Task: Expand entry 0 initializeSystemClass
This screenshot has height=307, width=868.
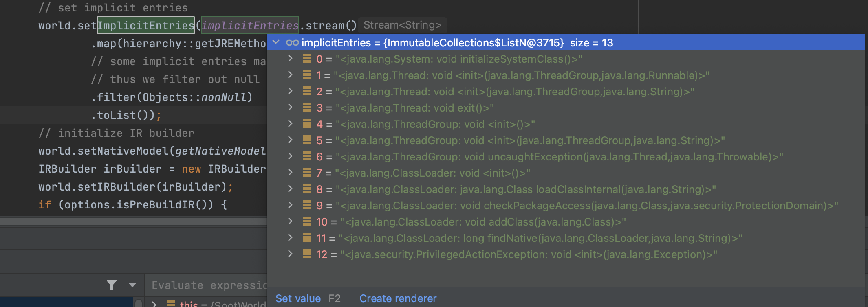Action: (x=290, y=59)
